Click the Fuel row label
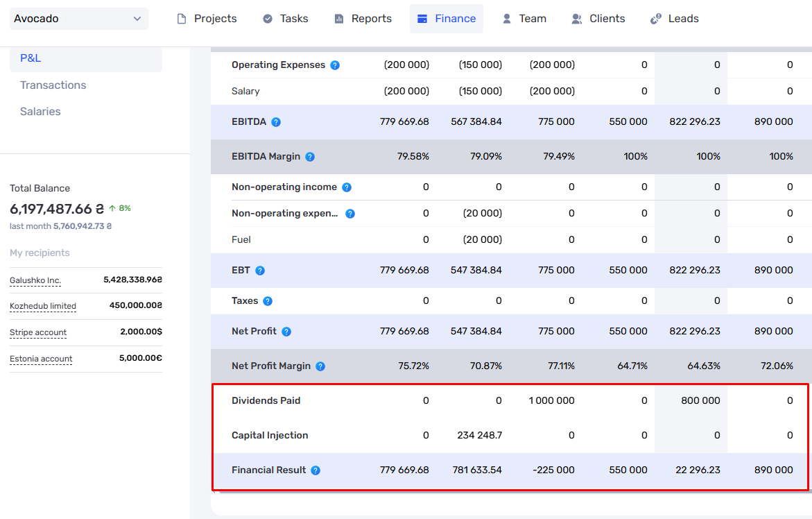This screenshot has height=519, width=812. click(241, 240)
